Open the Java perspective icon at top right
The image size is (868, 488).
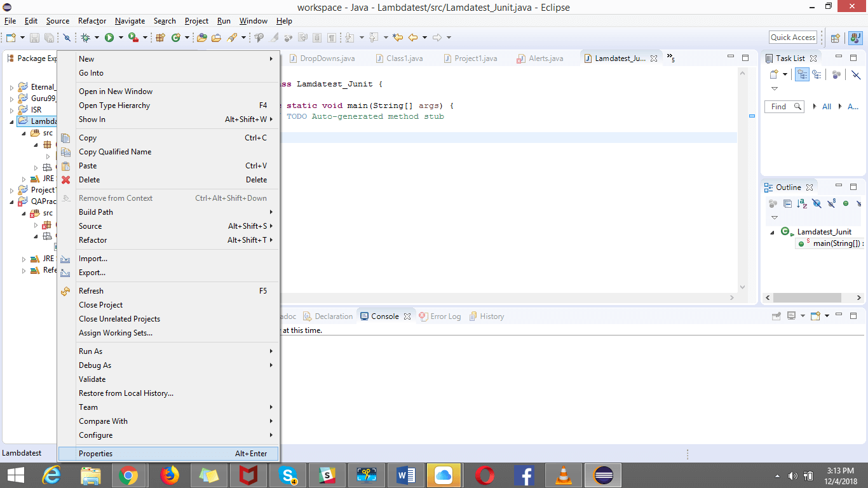(854, 37)
